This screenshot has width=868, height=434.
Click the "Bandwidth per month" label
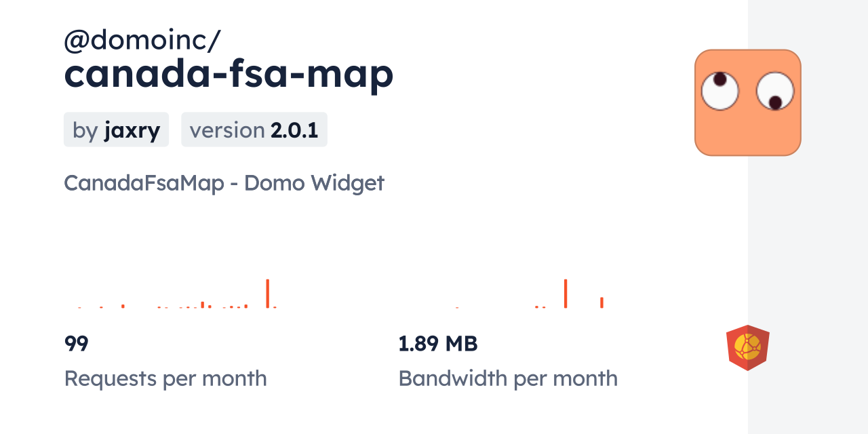click(x=508, y=378)
